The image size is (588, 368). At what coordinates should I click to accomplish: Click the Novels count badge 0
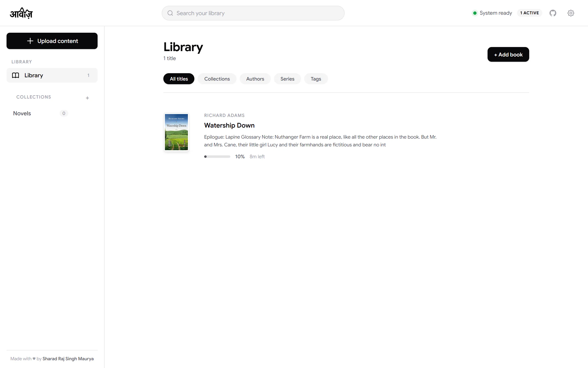click(64, 113)
